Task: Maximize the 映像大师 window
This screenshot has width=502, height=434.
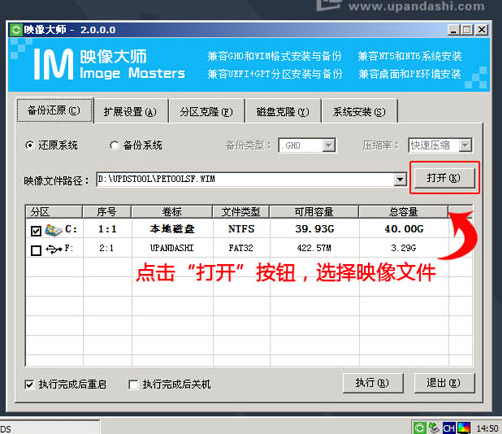Action: click(467, 30)
